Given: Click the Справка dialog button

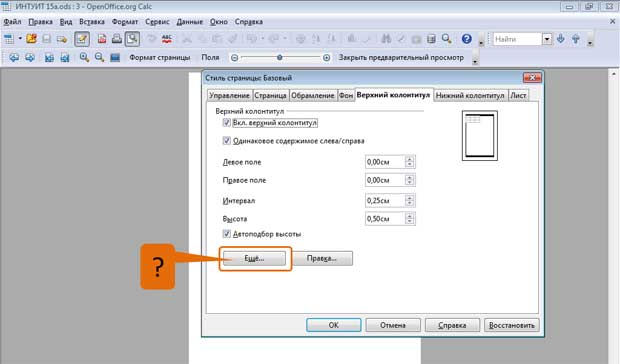Looking at the screenshot, I should click(452, 325).
